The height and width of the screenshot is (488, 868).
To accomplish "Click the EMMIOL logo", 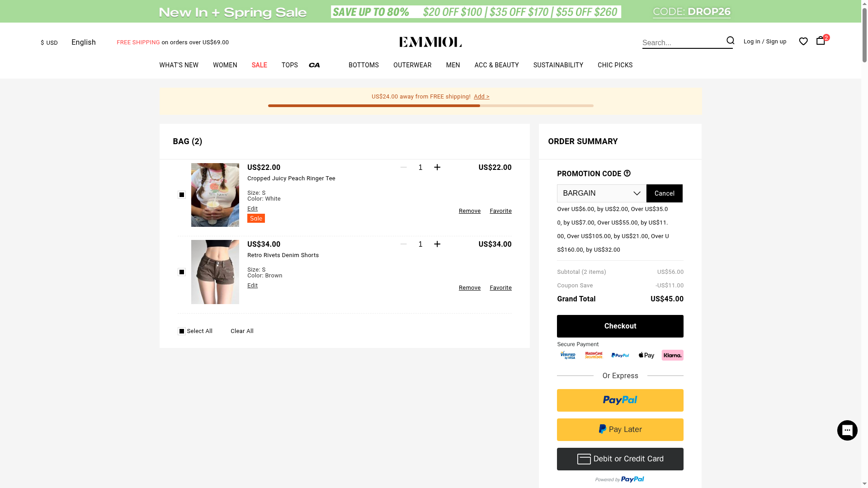I will pyautogui.click(x=430, y=42).
